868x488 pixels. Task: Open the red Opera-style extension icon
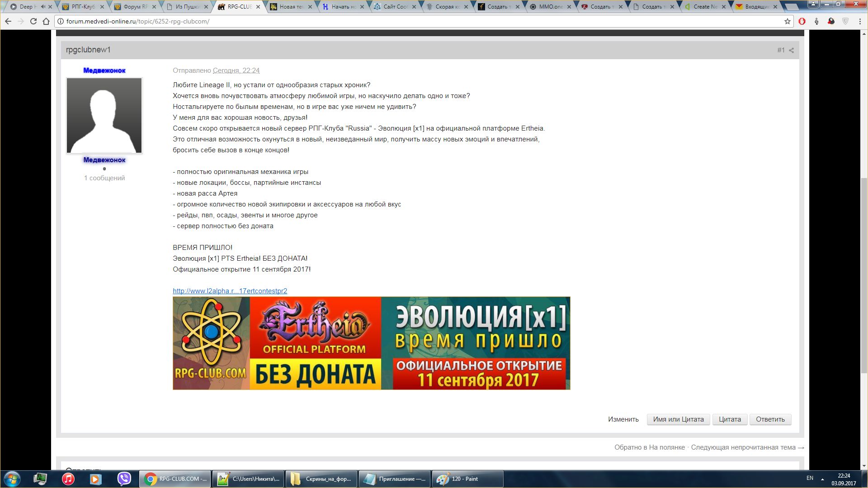[802, 21]
